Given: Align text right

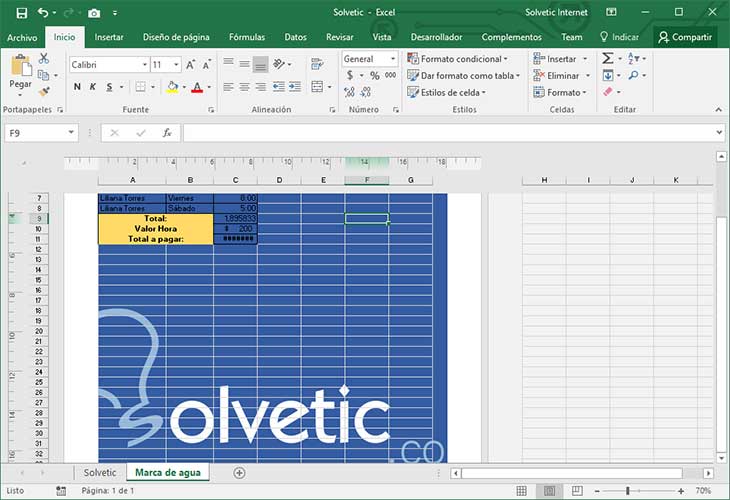Looking at the screenshot, I should (261, 87).
